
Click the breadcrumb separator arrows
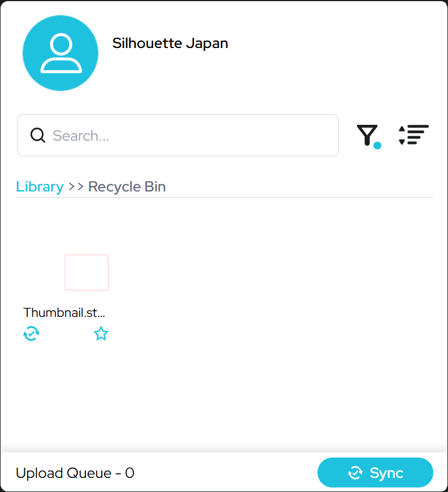click(76, 187)
